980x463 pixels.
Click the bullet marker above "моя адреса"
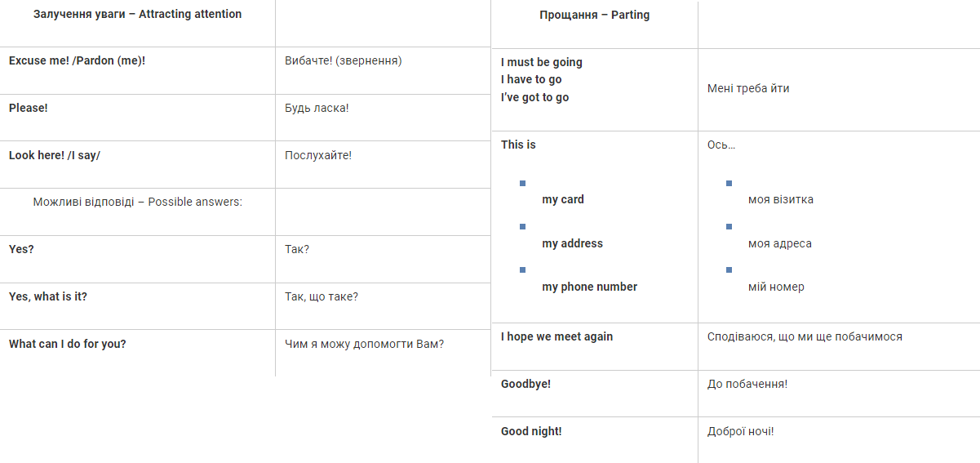729,227
